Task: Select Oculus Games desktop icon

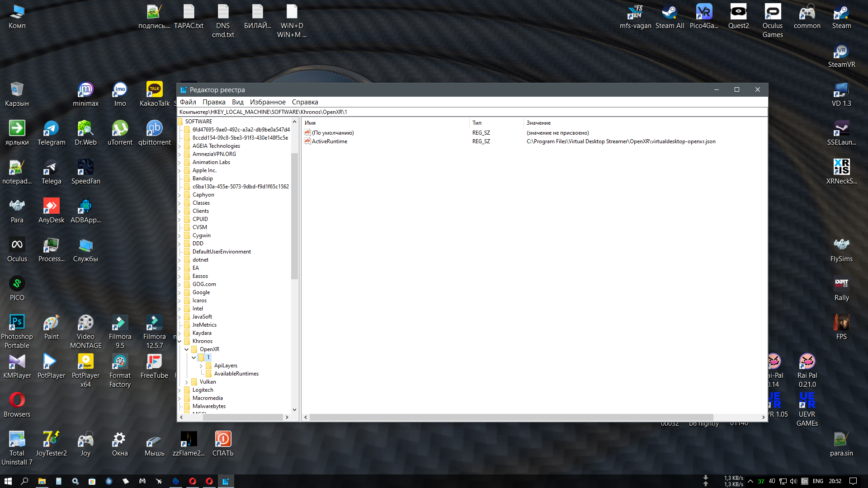Action: (x=773, y=21)
